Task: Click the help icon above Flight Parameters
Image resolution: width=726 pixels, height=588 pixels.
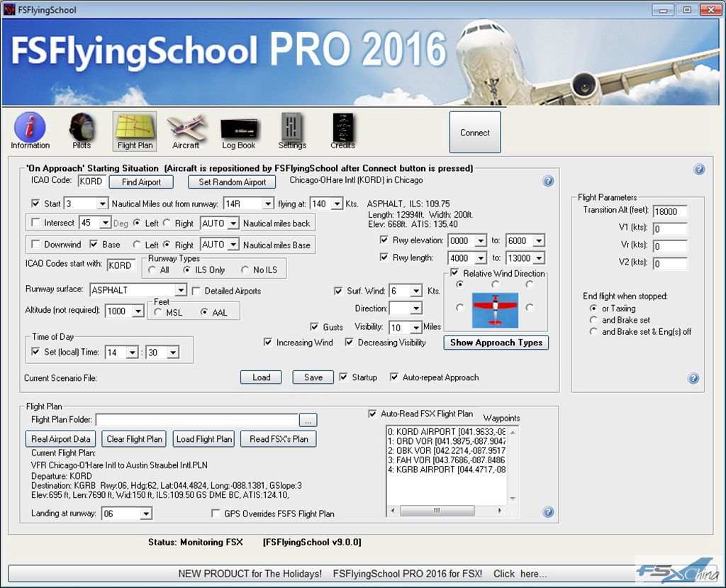Action: point(699,169)
